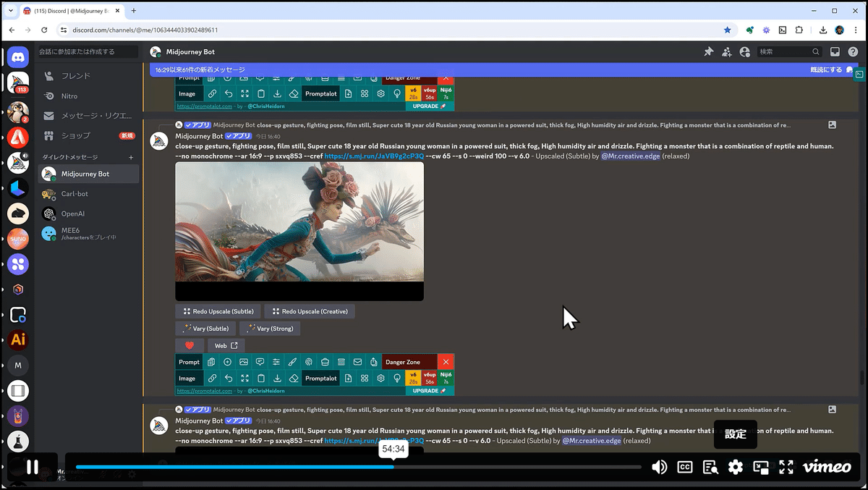The image size is (868, 490).
Task: Click the red v6up 56s button in lower toolbar
Action: (x=430, y=378)
